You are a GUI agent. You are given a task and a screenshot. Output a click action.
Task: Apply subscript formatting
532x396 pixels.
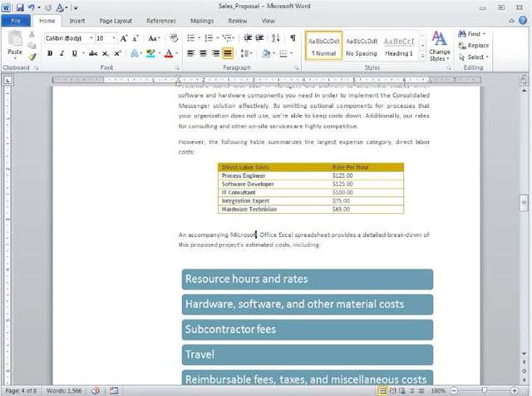[106, 54]
